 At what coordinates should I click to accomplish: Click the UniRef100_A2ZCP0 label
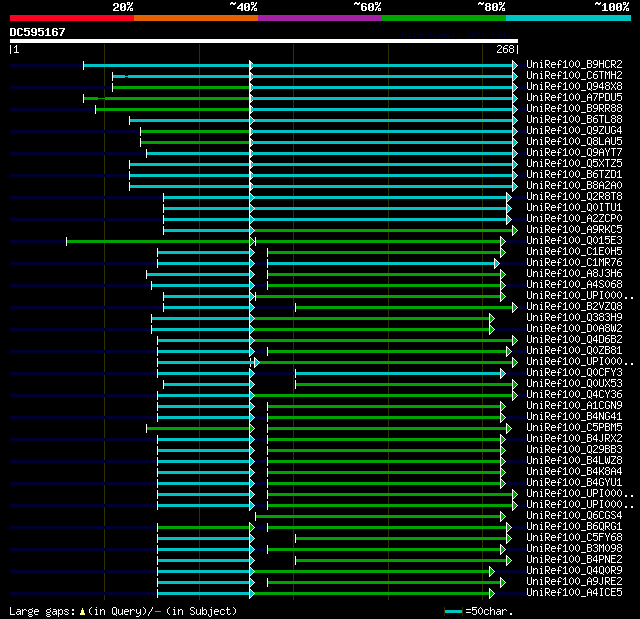[574, 219]
